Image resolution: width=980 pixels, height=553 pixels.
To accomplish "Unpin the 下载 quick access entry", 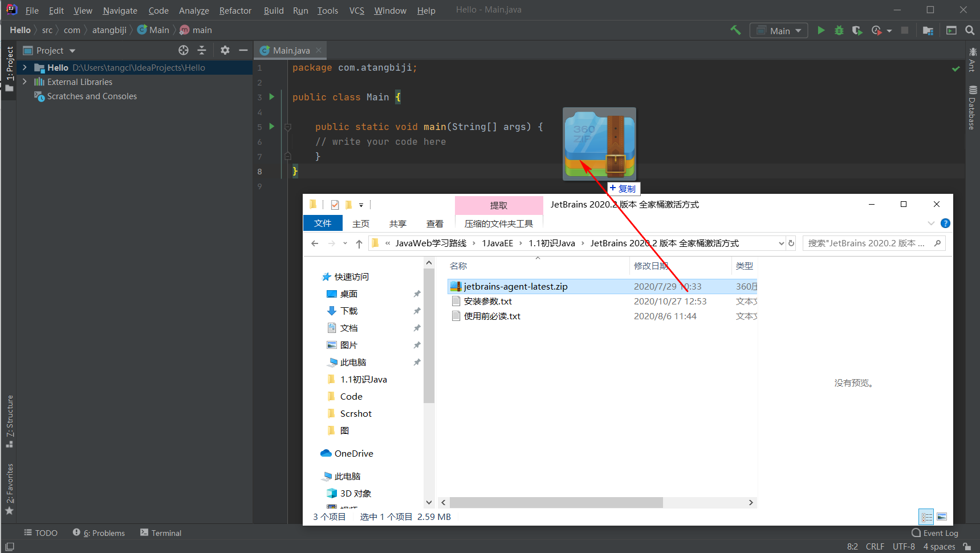I will click(x=417, y=311).
